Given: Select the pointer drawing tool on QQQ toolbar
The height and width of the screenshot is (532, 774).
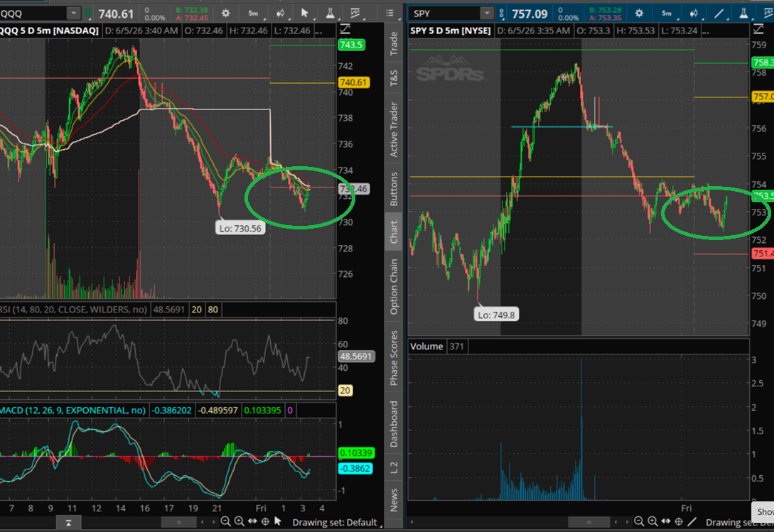Looking at the screenshot, I should pos(305,13).
